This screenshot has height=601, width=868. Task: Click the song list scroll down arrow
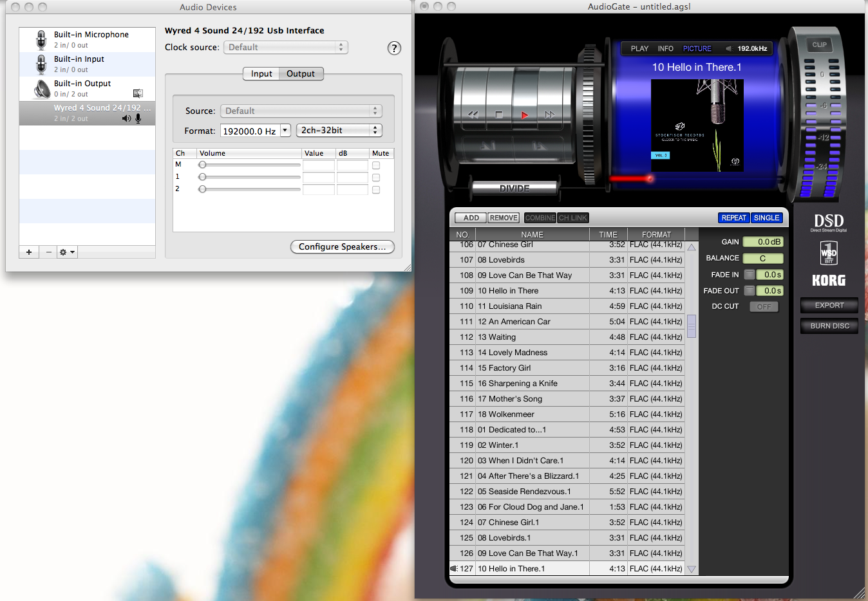pyautogui.click(x=692, y=569)
